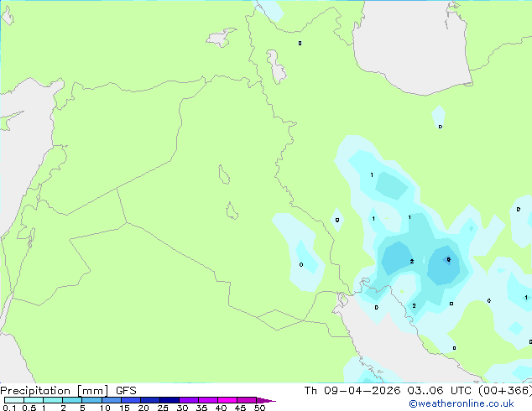The width and height of the screenshot is (532, 411).
Task: Select the 40–45 mm magenta legend swatch
Action: point(227,400)
